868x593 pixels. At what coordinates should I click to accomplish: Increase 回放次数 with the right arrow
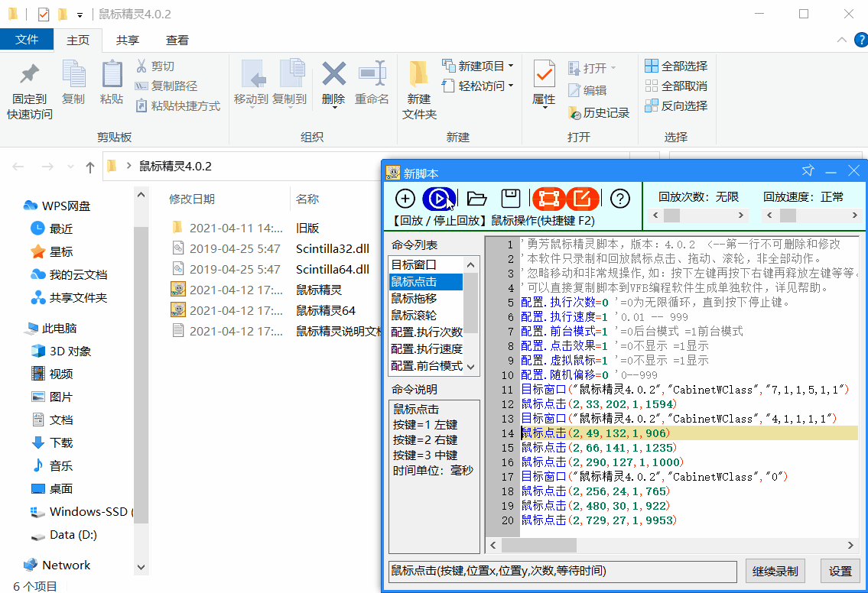click(741, 215)
